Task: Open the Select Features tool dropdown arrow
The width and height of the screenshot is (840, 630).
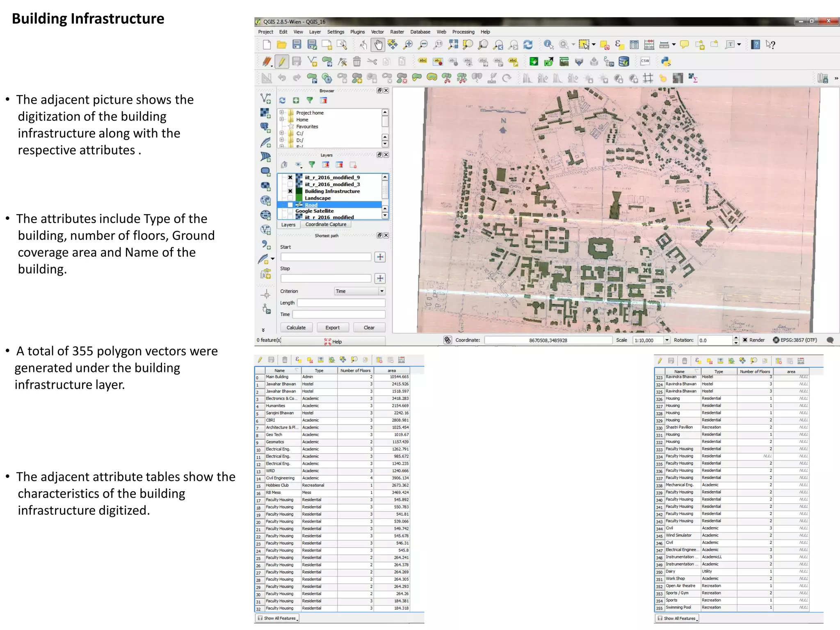Action: coord(593,45)
